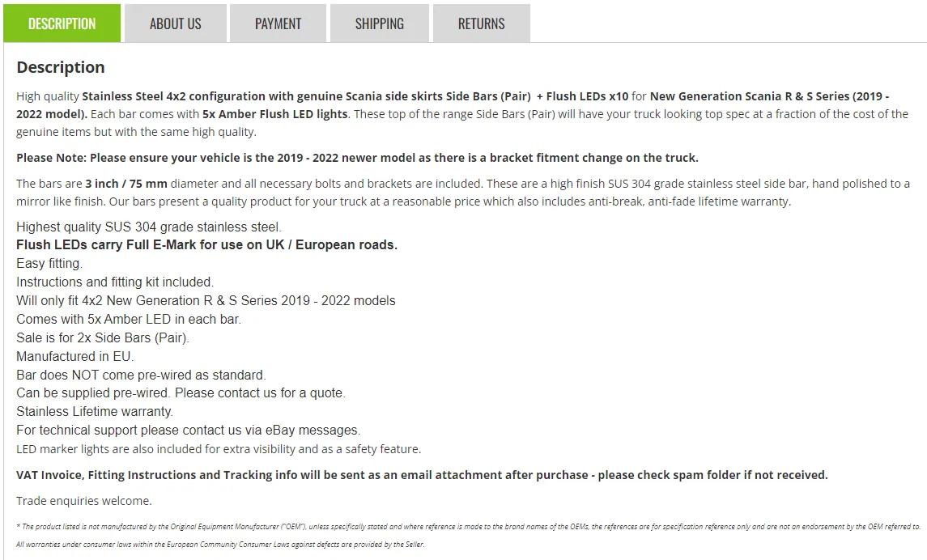
Task: View the Returns tab
Action: (481, 23)
